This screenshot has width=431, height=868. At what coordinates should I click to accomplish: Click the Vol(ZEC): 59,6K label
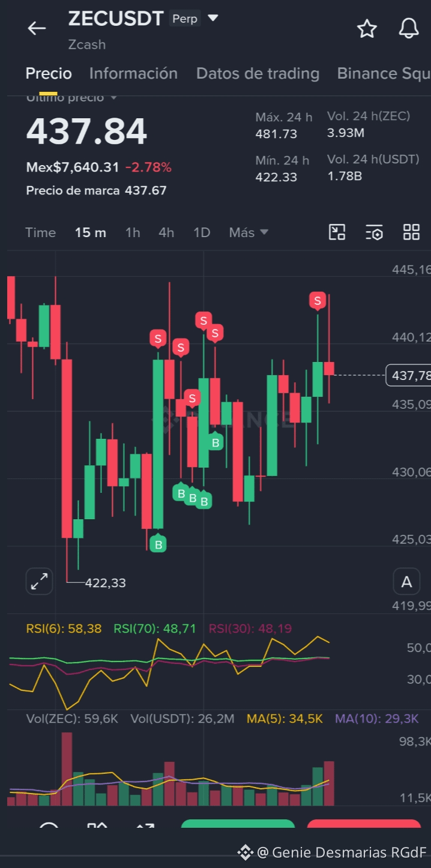click(72, 719)
